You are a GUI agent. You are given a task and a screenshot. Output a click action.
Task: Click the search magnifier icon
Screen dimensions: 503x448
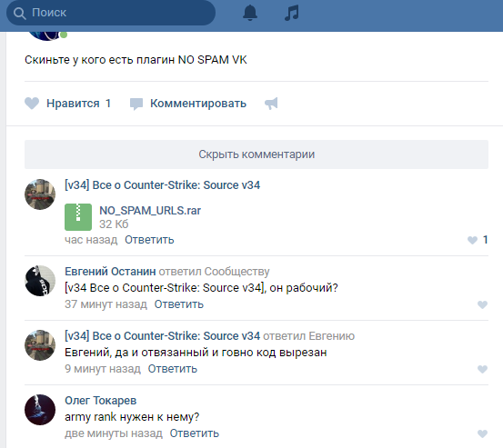(19, 13)
